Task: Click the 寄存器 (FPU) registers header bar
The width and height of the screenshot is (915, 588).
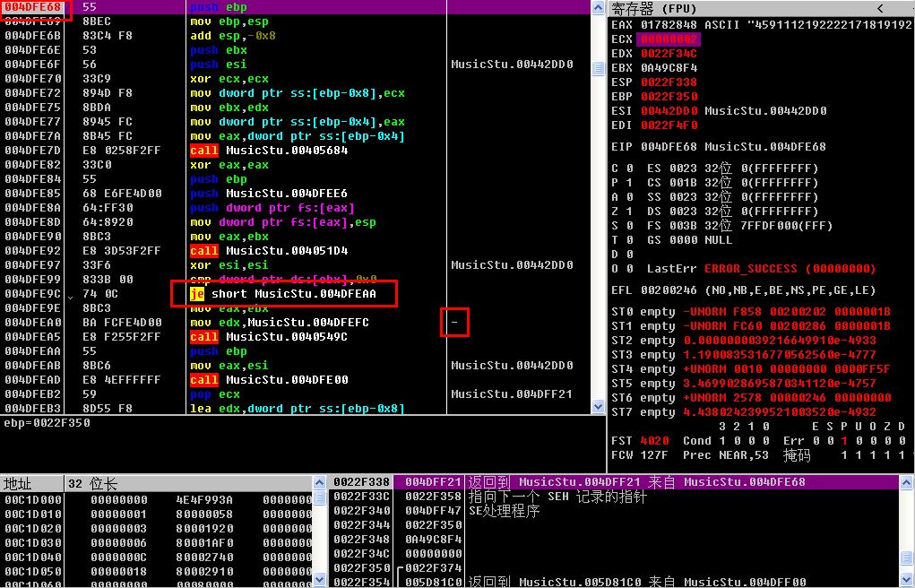Action: pyautogui.click(x=761, y=8)
